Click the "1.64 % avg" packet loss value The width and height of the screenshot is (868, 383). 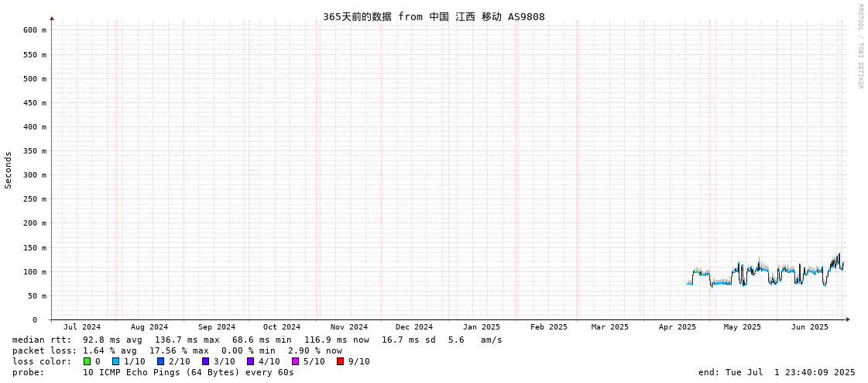pyautogui.click(x=112, y=350)
